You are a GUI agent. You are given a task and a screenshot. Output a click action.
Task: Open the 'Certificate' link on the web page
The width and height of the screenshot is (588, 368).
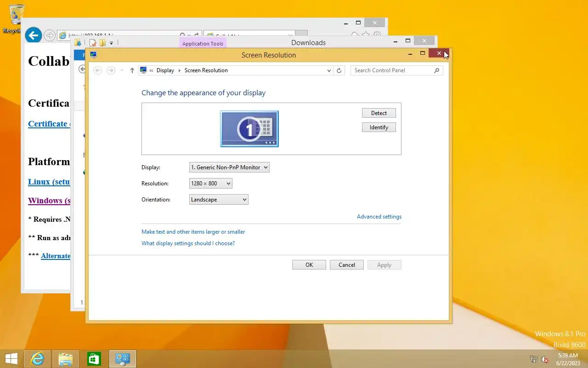click(x=49, y=124)
